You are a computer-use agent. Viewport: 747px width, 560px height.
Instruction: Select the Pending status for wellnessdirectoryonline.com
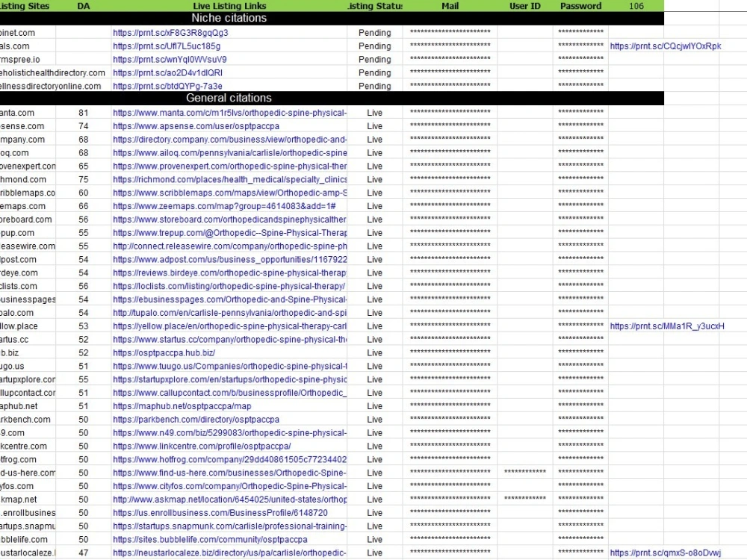pyautogui.click(x=375, y=86)
